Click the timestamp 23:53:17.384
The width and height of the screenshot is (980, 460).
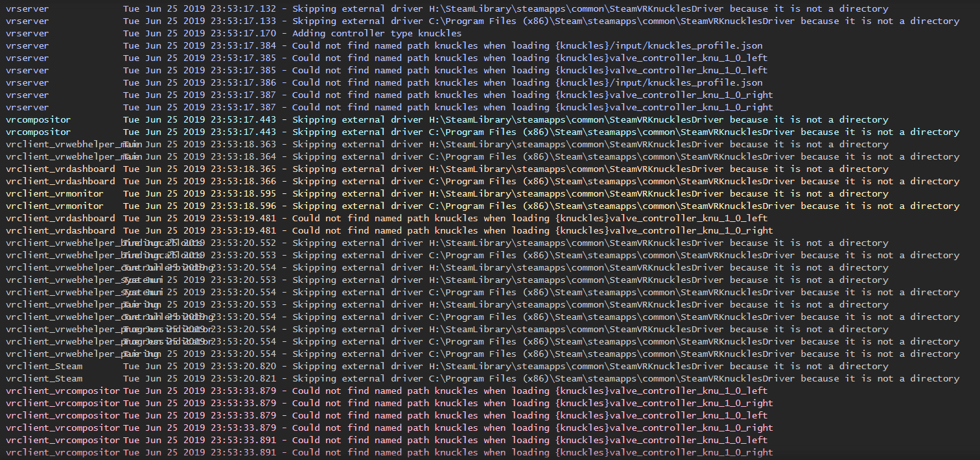243,45
